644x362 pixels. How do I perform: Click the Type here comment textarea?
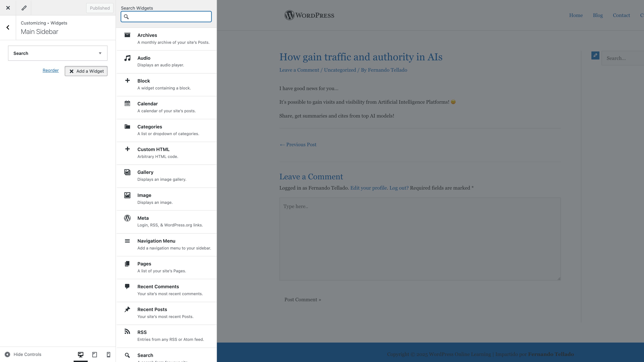[x=420, y=239]
